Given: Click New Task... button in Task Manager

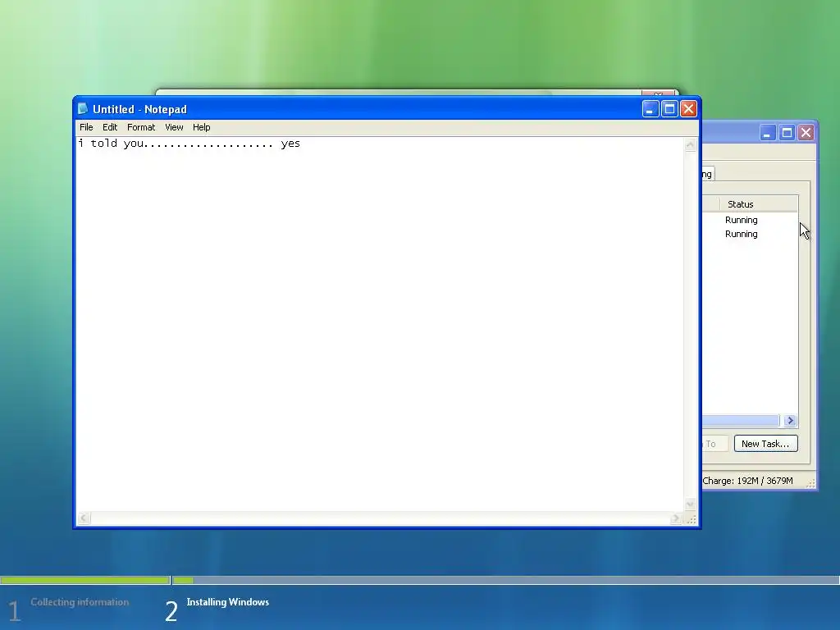Looking at the screenshot, I should (765, 444).
